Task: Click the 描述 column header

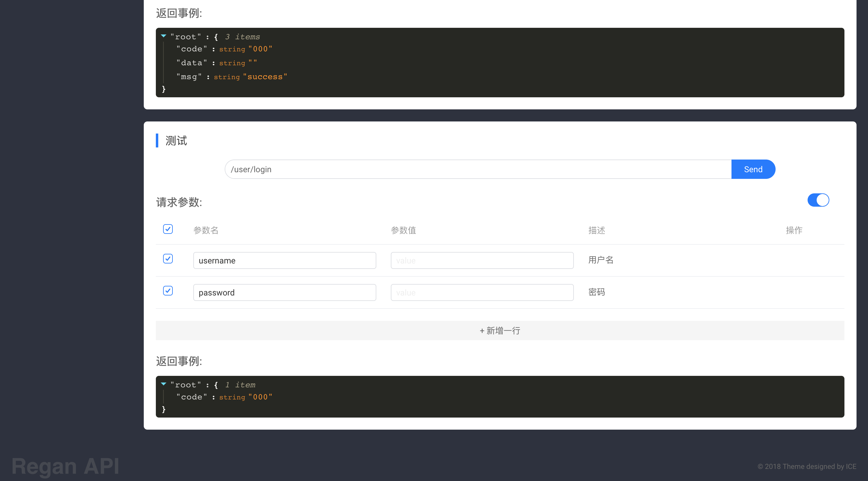Action: (597, 230)
